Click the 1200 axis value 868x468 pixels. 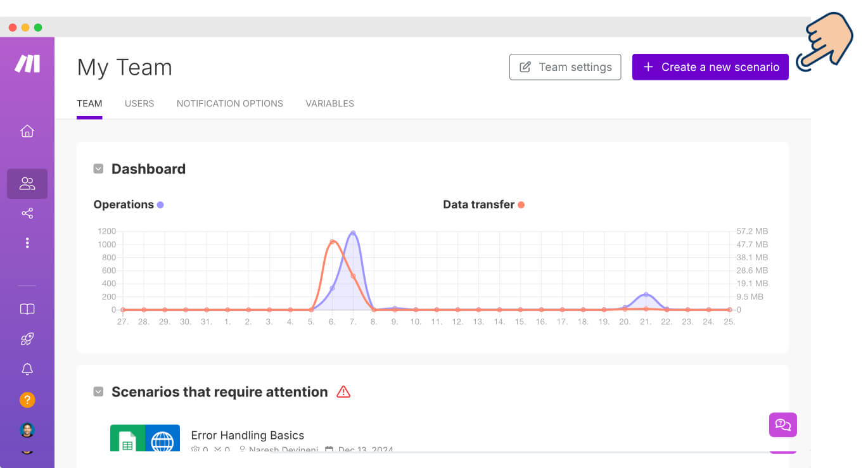[106, 231]
